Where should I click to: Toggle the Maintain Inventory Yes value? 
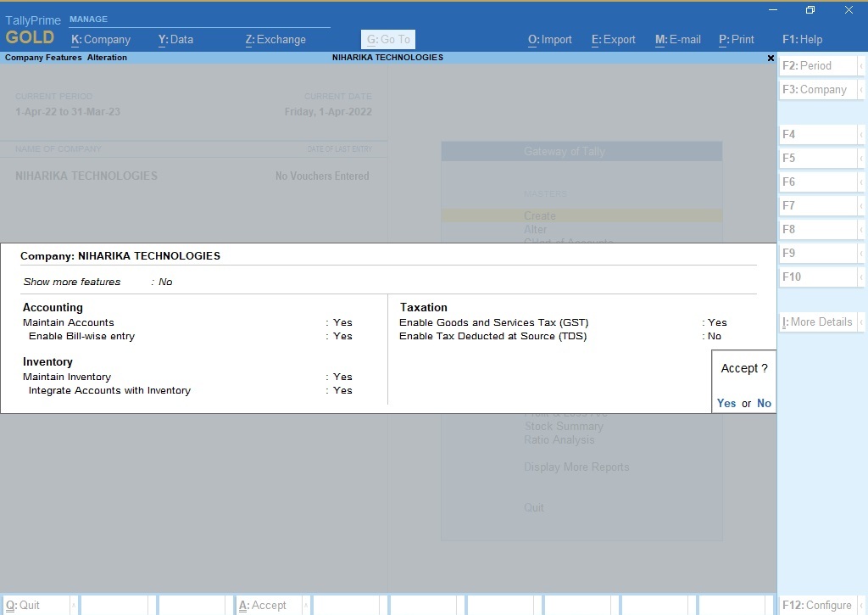342,377
